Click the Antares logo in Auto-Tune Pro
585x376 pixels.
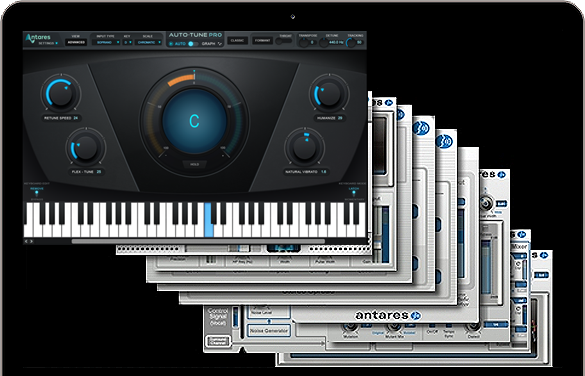[x=38, y=37]
